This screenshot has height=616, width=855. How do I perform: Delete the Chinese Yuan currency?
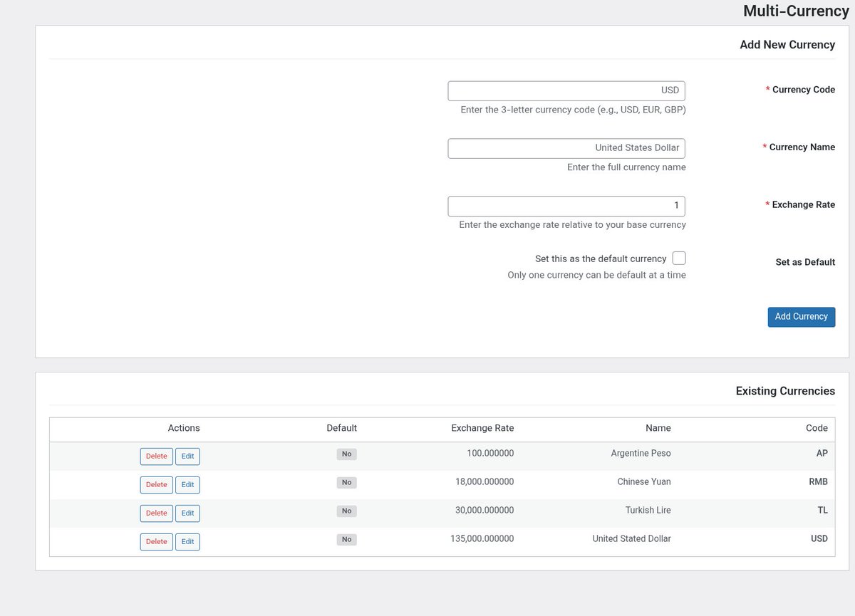click(156, 485)
